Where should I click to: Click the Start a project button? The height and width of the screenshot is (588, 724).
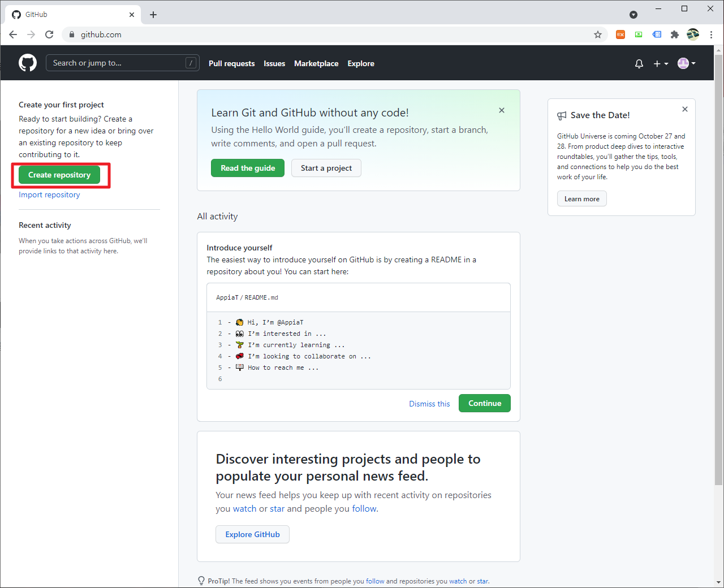click(x=326, y=168)
